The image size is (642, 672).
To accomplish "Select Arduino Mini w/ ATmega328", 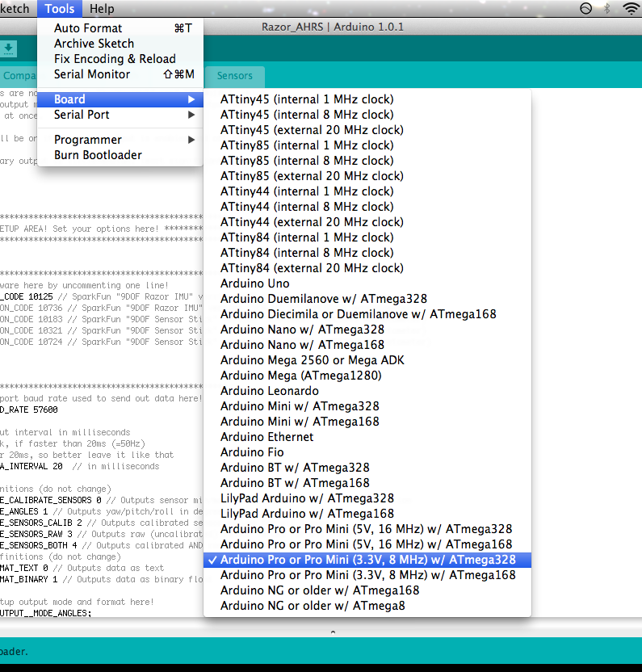I will point(367,406).
